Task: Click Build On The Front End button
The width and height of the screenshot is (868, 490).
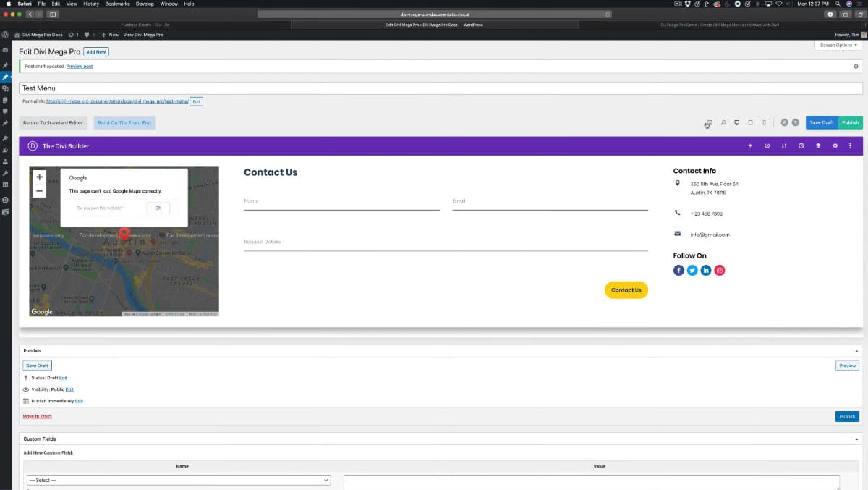Action: (124, 123)
